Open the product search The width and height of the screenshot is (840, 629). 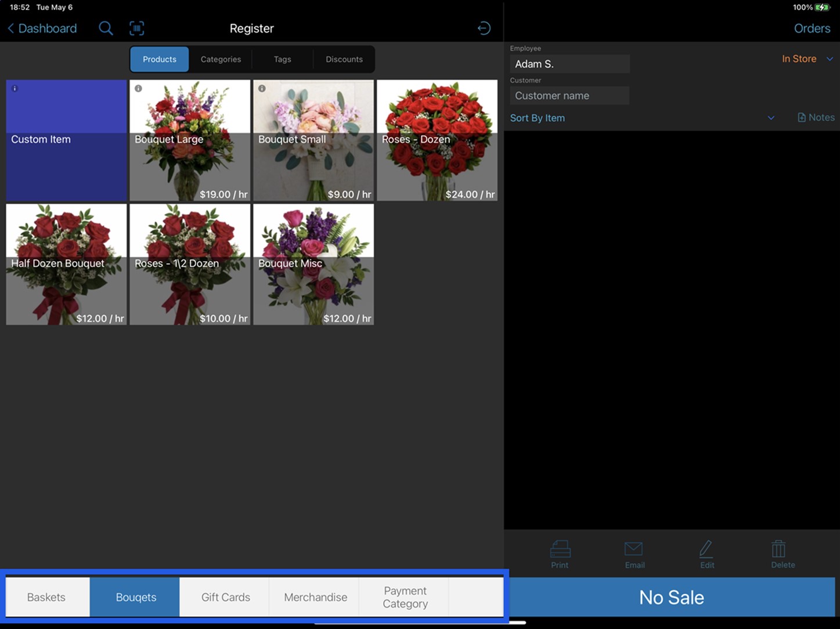[106, 28]
